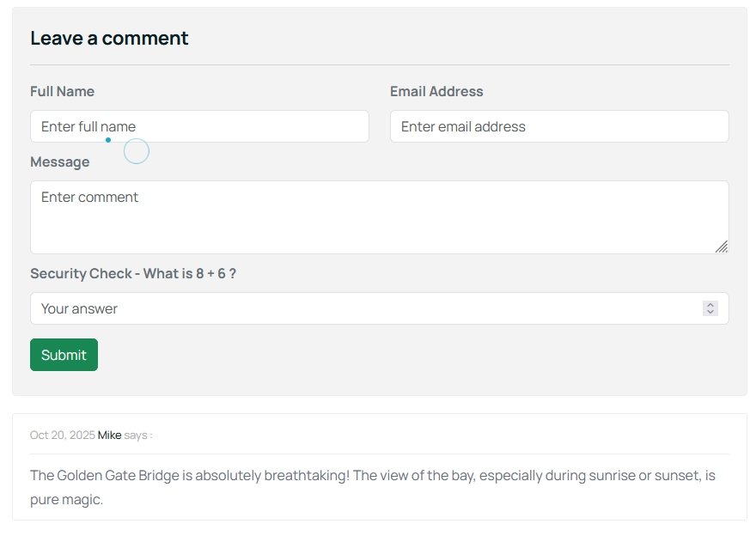Click the comment date Oct 20, 2025
The height and width of the screenshot is (536, 756).
pos(62,435)
